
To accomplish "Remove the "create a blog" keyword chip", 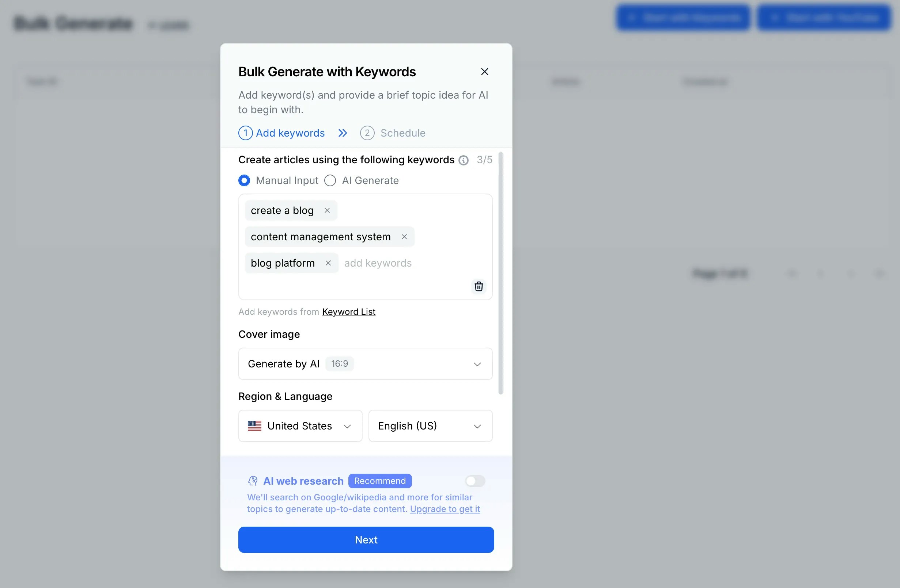I will [x=327, y=210].
